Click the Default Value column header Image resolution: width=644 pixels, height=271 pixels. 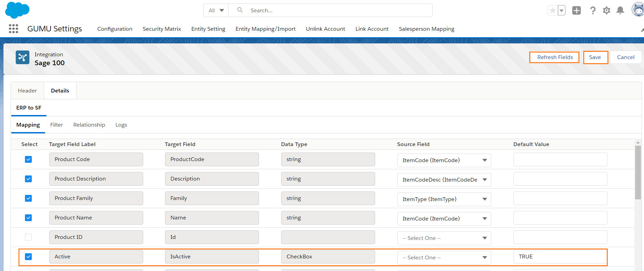pos(531,144)
